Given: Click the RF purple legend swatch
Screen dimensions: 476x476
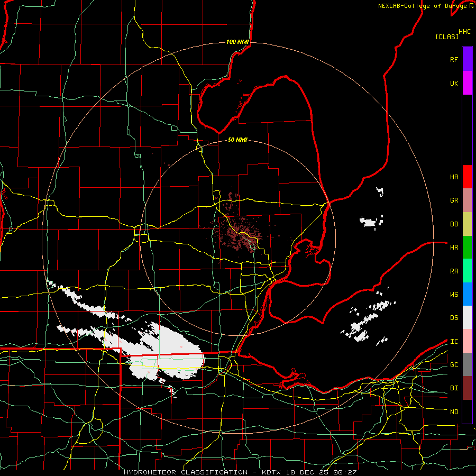Looking at the screenshot, I should [x=467, y=59].
